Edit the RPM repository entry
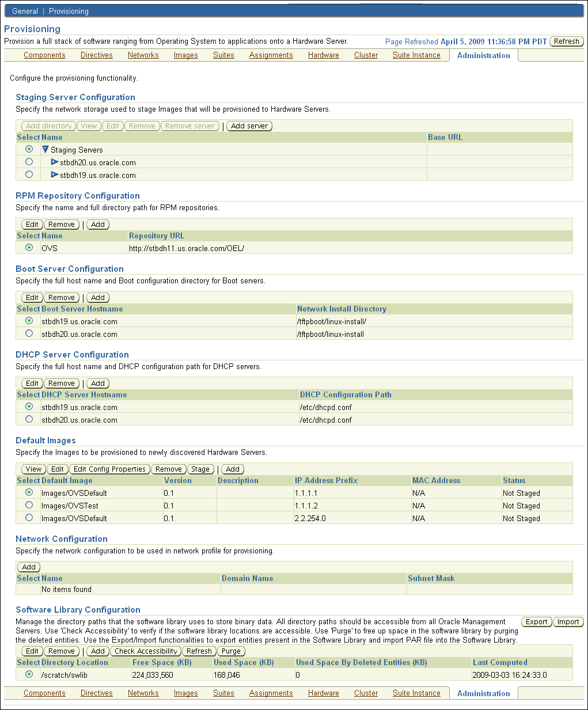 (x=32, y=225)
